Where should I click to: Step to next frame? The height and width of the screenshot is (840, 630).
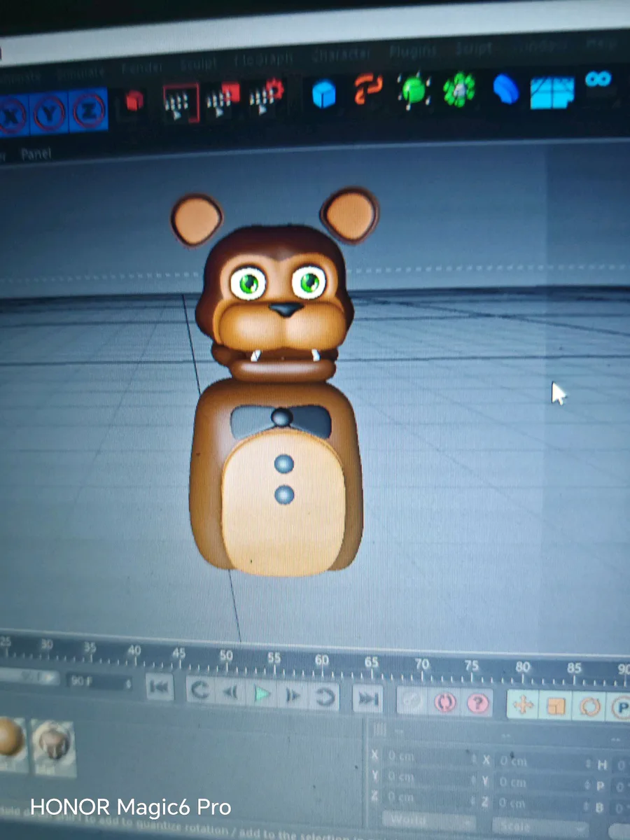(293, 696)
